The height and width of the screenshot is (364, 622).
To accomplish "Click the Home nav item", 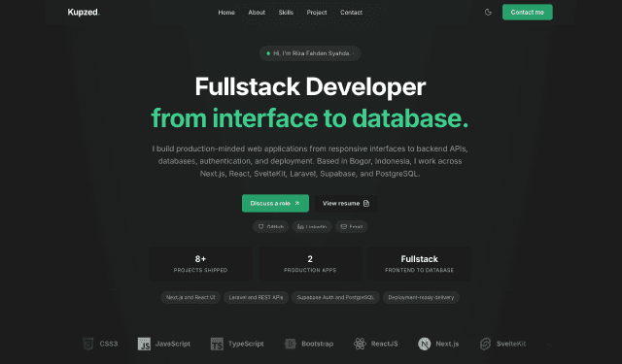I will point(226,13).
